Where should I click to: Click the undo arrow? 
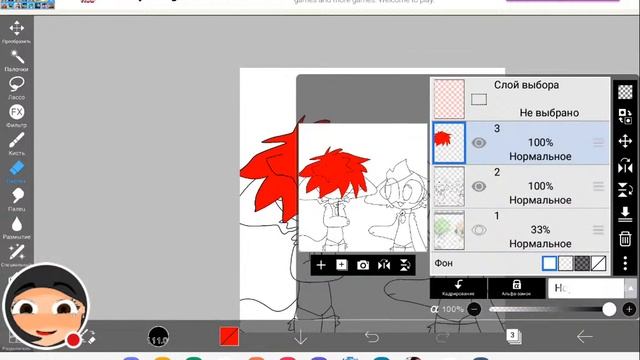click(371, 337)
